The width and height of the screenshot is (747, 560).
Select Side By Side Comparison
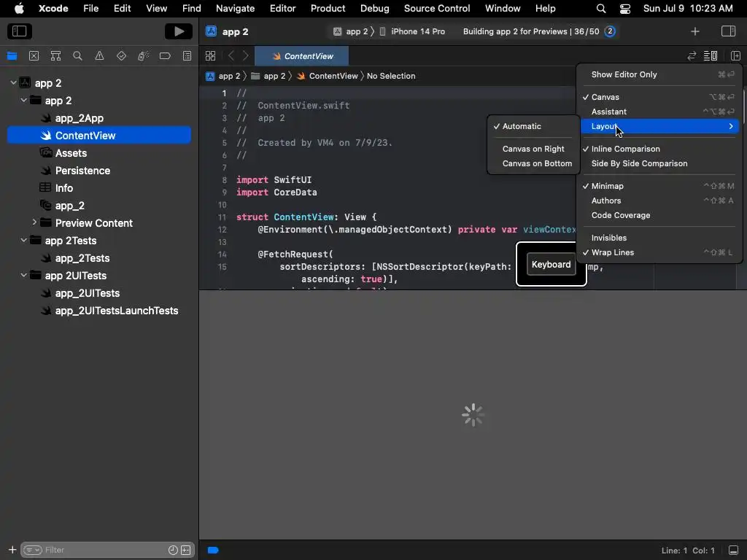(659, 164)
